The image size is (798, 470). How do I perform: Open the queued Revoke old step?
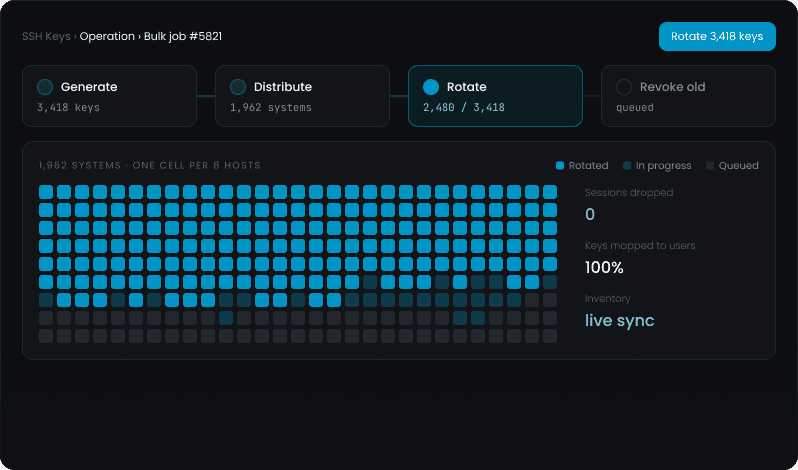coord(688,96)
